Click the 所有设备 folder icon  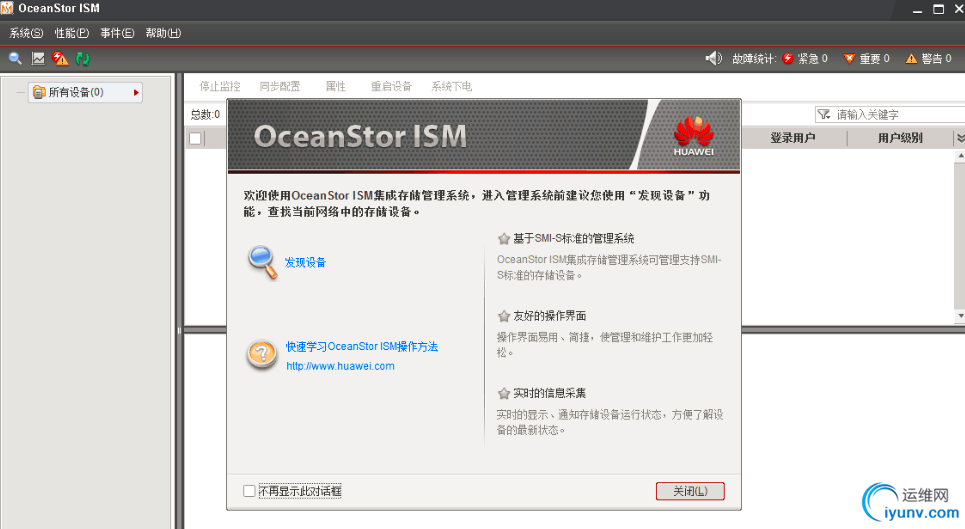coord(39,92)
